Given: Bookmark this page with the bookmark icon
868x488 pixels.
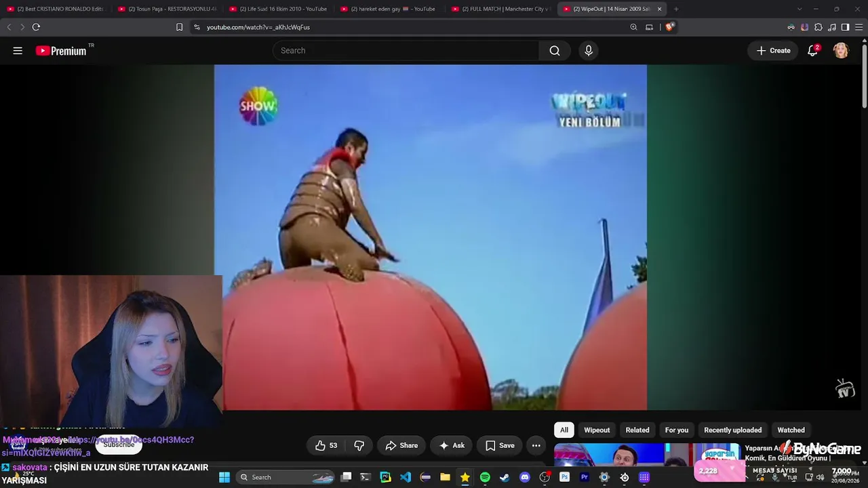Looking at the screenshot, I should (179, 27).
